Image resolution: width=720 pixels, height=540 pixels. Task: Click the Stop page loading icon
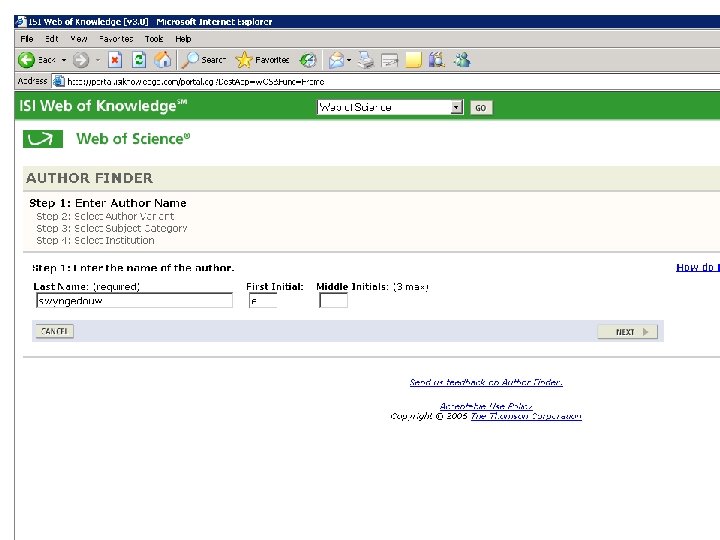115,60
